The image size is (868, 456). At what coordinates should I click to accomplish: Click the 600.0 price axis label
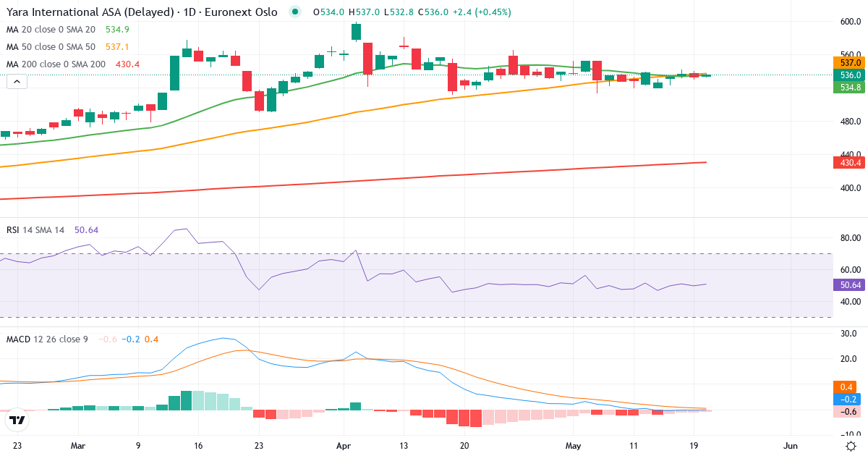pos(850,22)
